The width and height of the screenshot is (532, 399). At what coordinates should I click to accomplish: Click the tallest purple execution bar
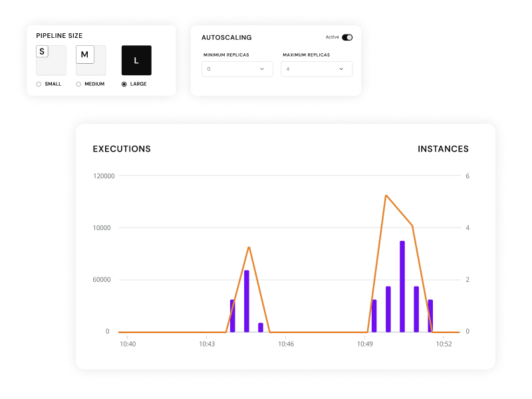(402, 287)
